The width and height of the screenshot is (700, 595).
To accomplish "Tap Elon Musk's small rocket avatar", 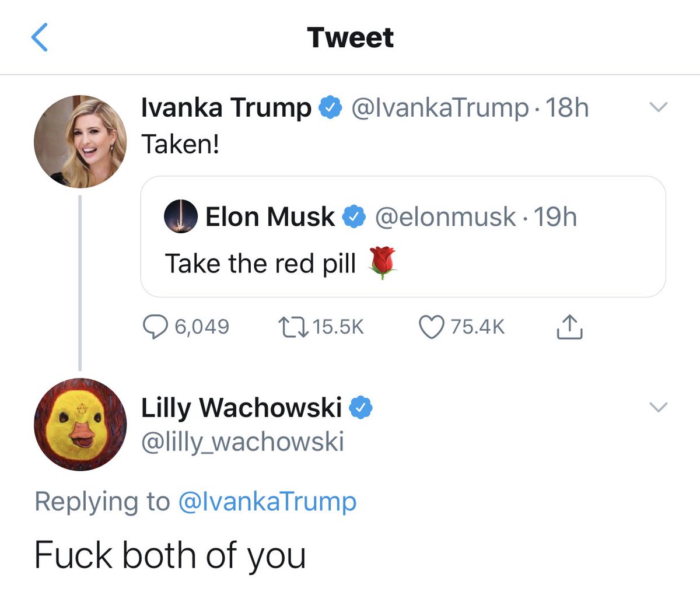I will 181,217.
